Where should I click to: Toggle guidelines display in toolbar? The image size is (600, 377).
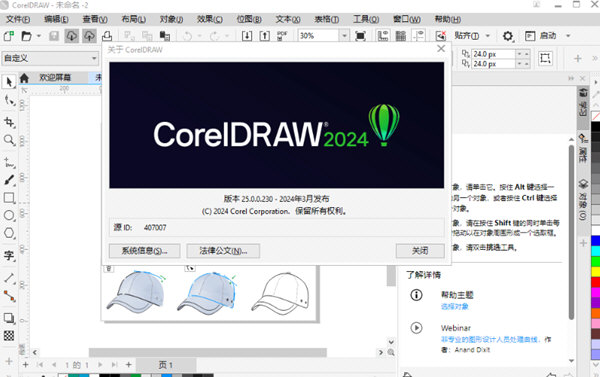pos(419,36)
